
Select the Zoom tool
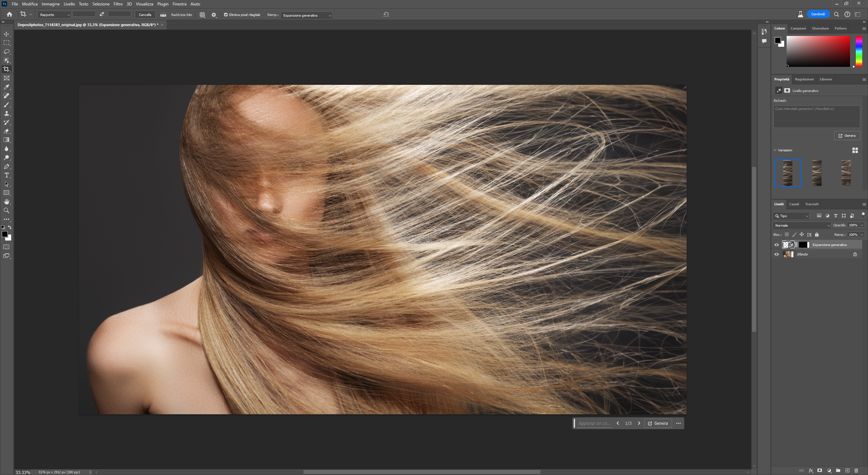[x=6, y=211]
